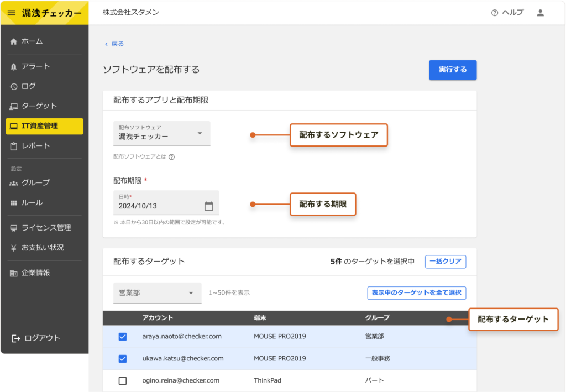Click the IT資産管理 monitor icon
The image size is (566, 392).
pos(14,126)
